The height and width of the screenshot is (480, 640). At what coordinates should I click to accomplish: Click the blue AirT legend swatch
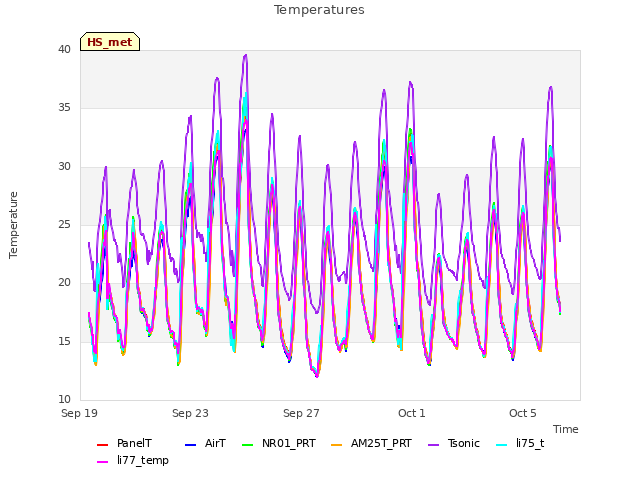coord(191,444)
